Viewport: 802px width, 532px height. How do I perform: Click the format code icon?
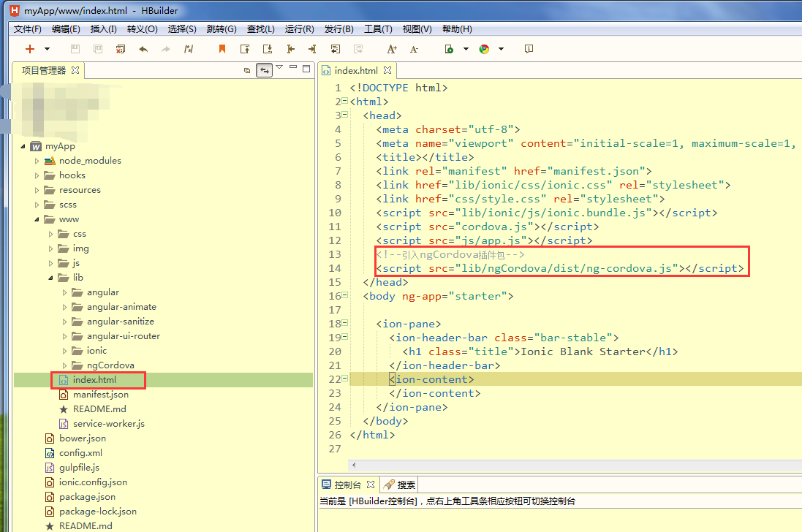tap(189, 49)
